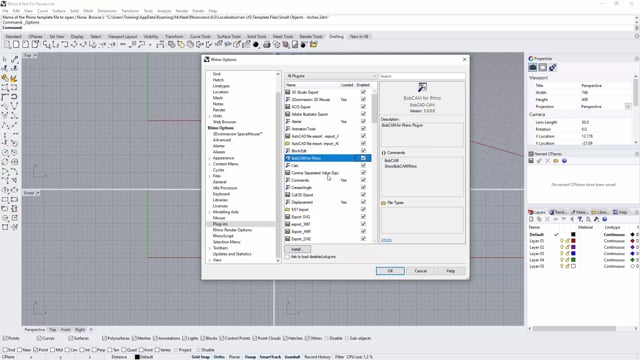The height and width of the screenshot is (360, 640).
Task: Click the blue color swatch of Layer 03
Action: tap(573, 253)
